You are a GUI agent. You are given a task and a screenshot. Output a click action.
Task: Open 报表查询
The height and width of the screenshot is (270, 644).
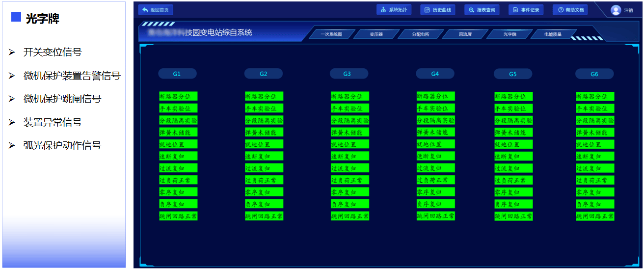click(482, 10)
